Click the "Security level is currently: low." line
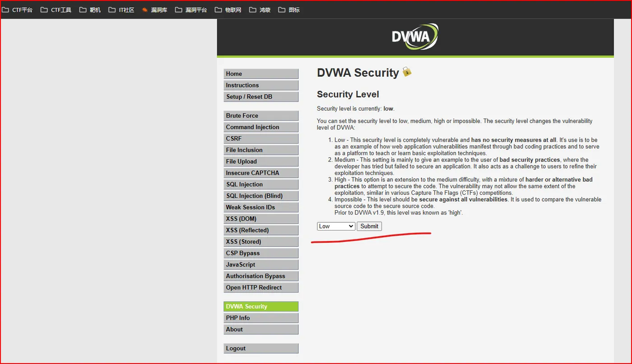Image resolution: width=632 pixels, height=364 pixels. click(x=356, y=109)
